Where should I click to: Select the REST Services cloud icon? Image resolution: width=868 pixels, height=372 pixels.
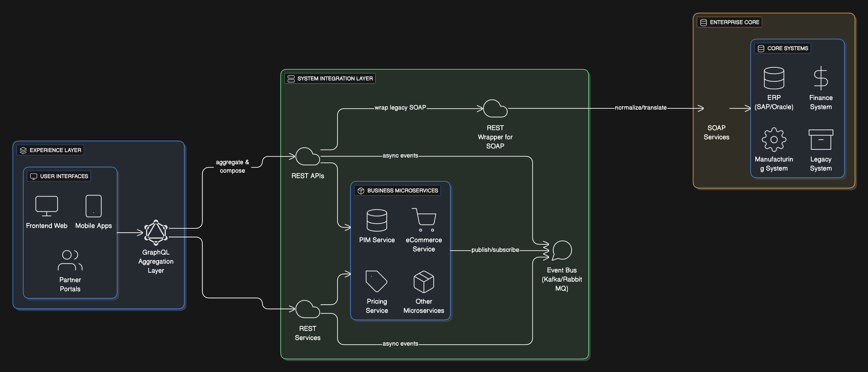coord(307,309)
